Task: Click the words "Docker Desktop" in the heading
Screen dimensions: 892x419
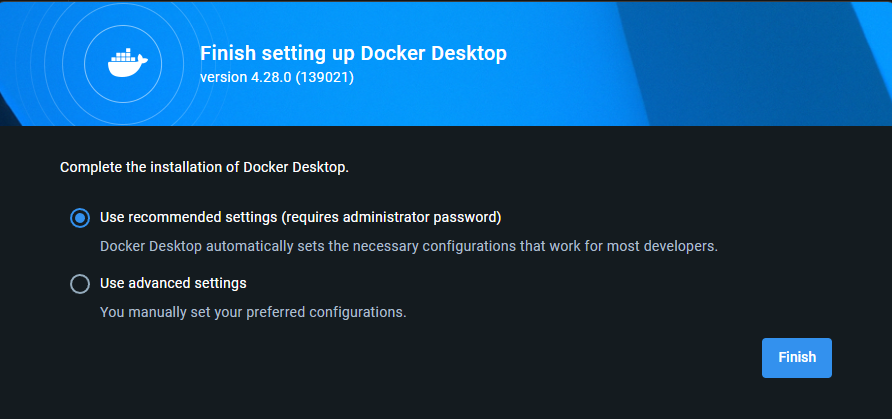Action: (433, 53)
